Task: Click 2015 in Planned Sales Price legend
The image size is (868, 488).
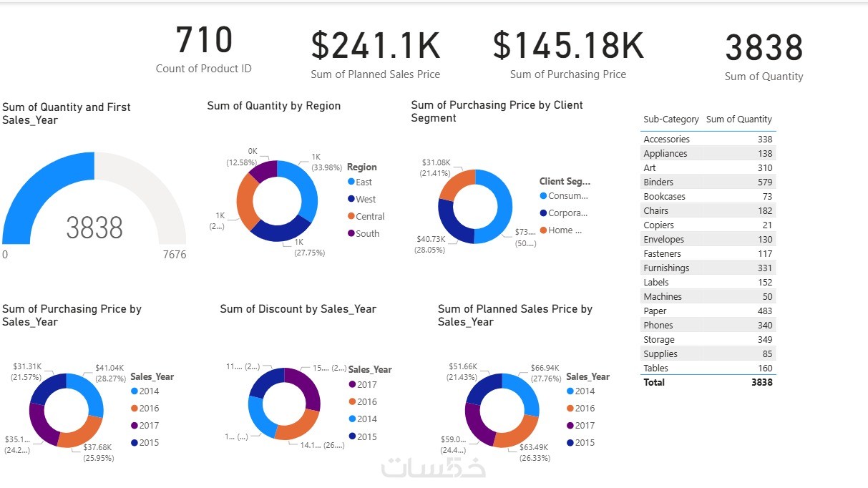Action: click(x=585, y=443)
